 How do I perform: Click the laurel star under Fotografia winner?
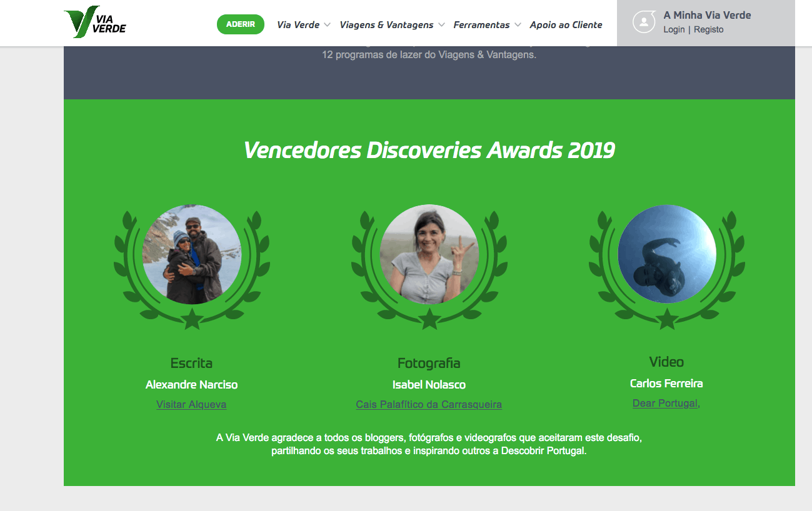tap(429, 319)
